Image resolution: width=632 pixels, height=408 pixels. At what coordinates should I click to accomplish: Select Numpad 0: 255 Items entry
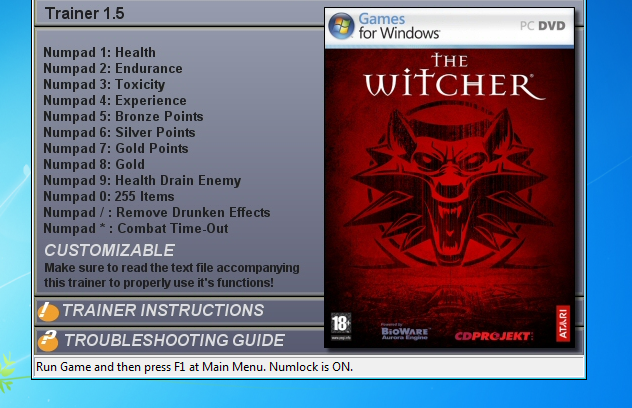[109, 196]
